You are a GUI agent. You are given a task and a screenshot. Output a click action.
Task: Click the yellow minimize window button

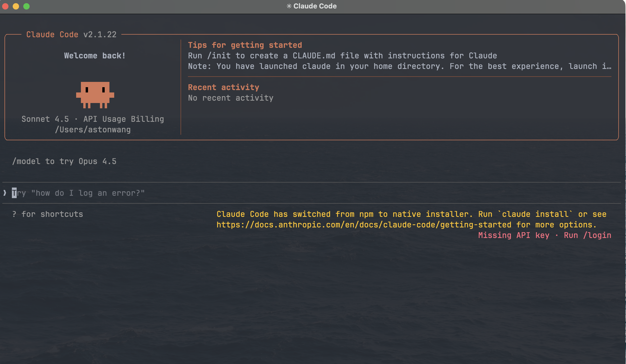(x=16, y=6)
